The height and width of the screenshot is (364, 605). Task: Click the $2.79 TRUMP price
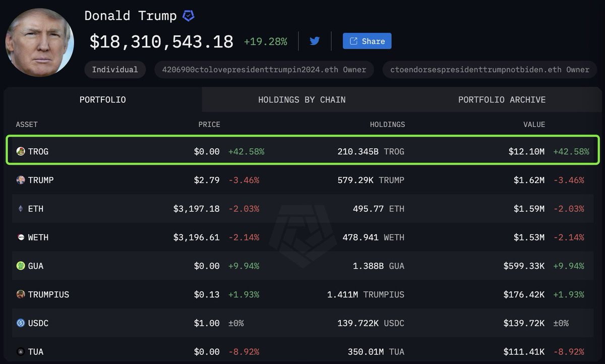click(207, 180)
